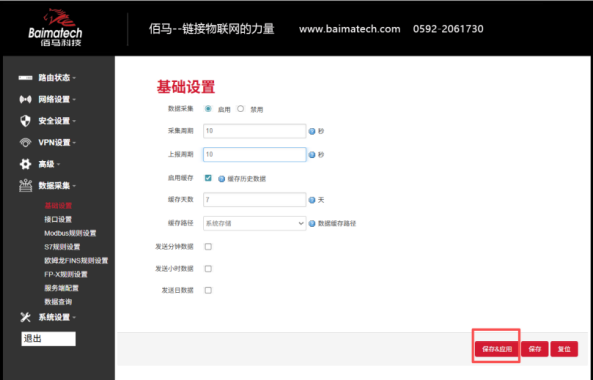This screenshot has height=380, width=593.
Task: Click the router icon beside 路由状态
Action: click(25, 78)
